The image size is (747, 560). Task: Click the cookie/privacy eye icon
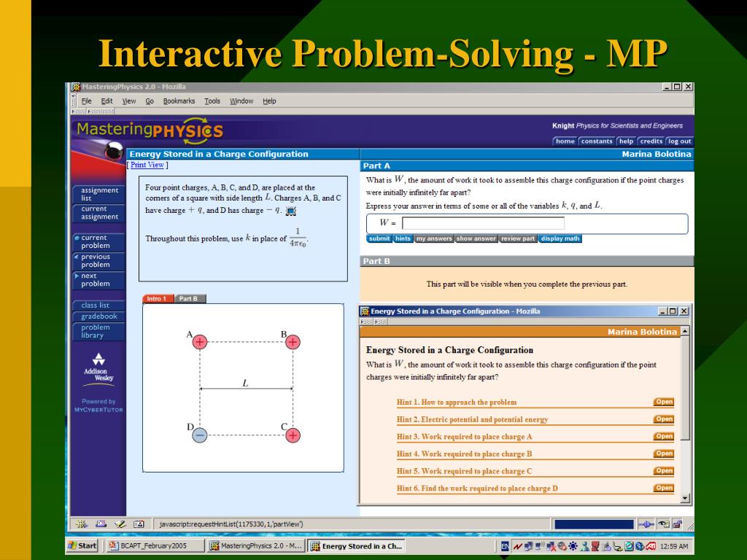(664, 524)
